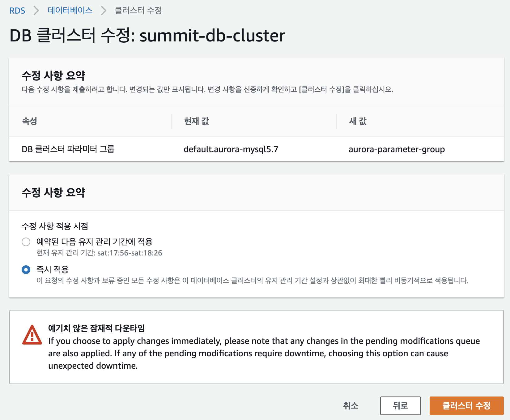The height and width of the screenshot is (420, 510).
Task: Click the summit-db-cluster page title
Action: pos(212,36)
